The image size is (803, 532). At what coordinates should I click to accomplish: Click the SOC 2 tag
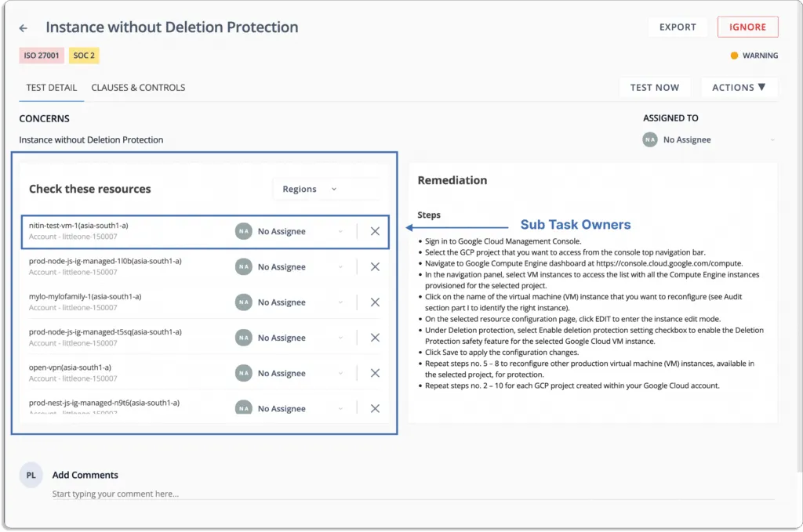(84, 56)
